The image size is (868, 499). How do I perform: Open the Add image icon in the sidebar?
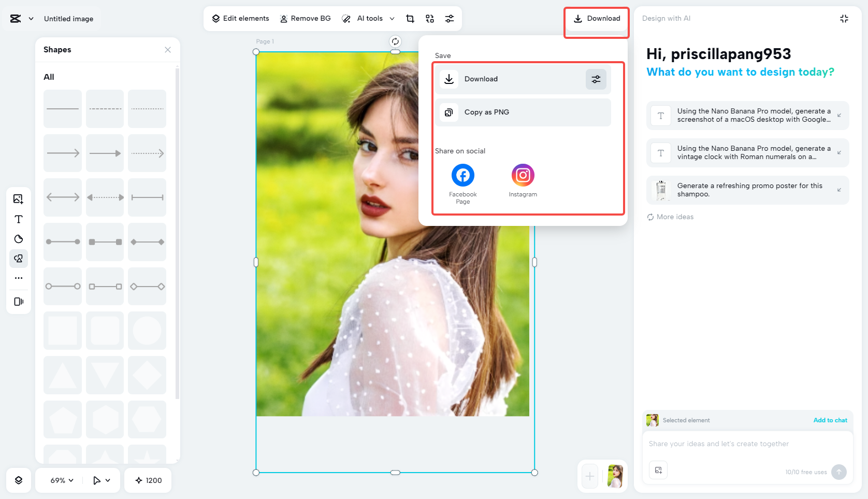coord(18,198)
